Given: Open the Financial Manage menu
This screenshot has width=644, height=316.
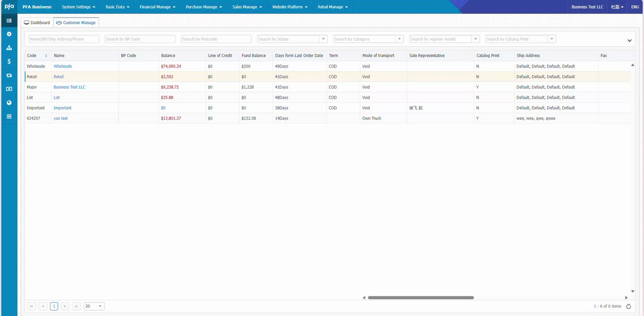Looking at the screenshot, I should [157, 7].
